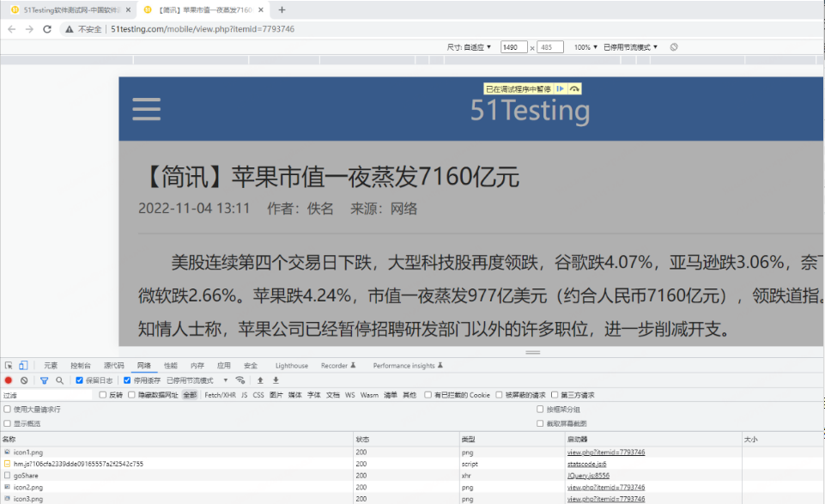825x504 pixels.
Task: Close the 苹果市值 article tab
Action: point(261,9)
